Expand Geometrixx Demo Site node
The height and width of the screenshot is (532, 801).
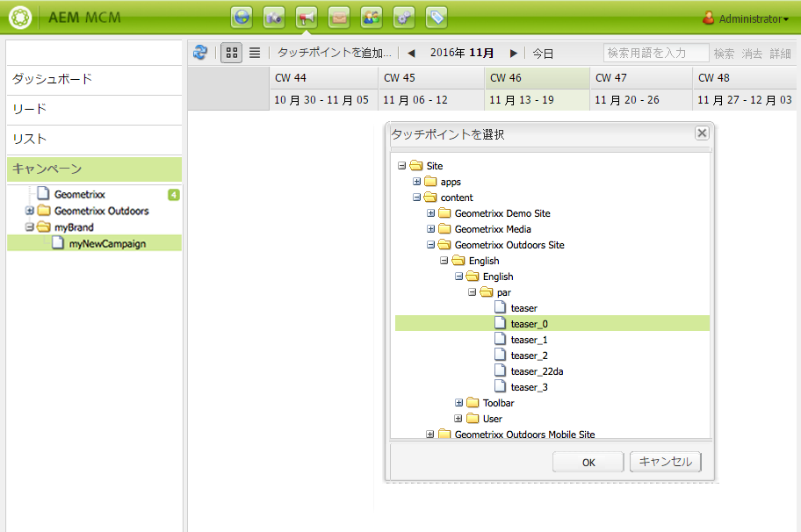click(x=431, y=213)
